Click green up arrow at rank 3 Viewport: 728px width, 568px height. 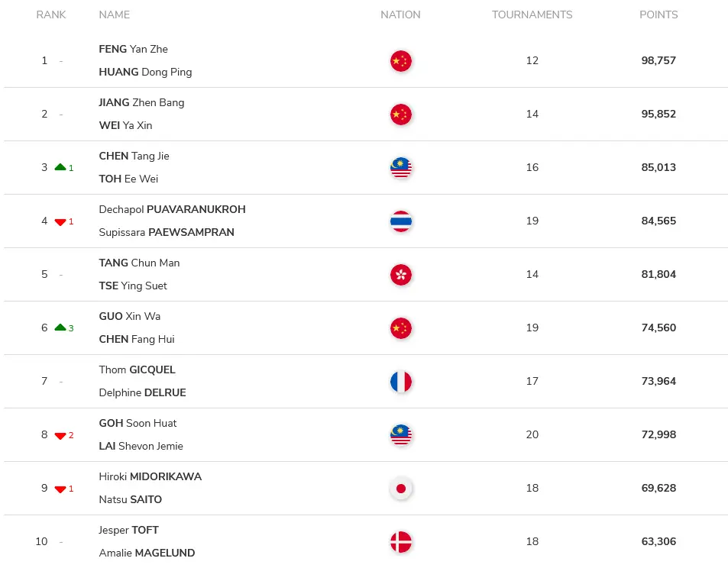click(x=60, y=167)
